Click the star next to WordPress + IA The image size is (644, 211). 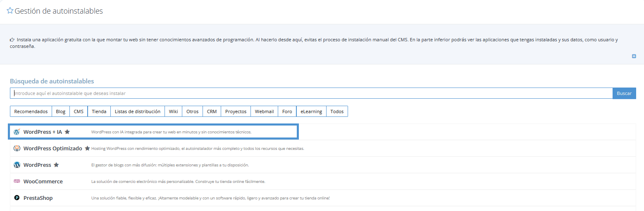(67, 132)
